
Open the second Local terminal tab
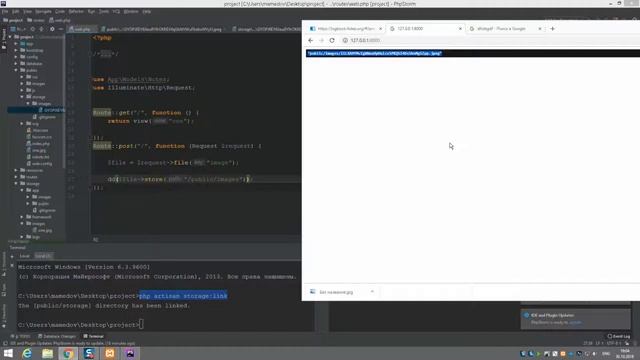[43, 256]
